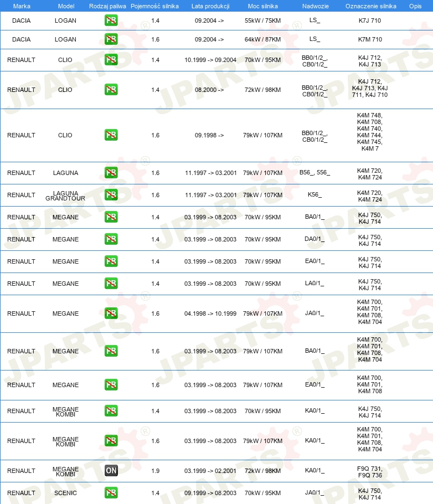Select the date range 10.1999 -> 09.2004
The height and width of the screenshot is (504, 433).
tap(210, 60)
